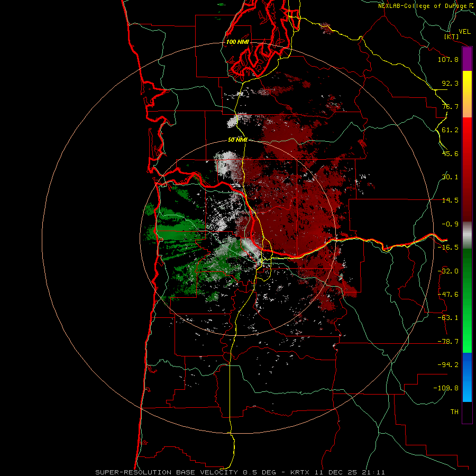Click the yellow segment of the velocity color bar

[467, 94]
